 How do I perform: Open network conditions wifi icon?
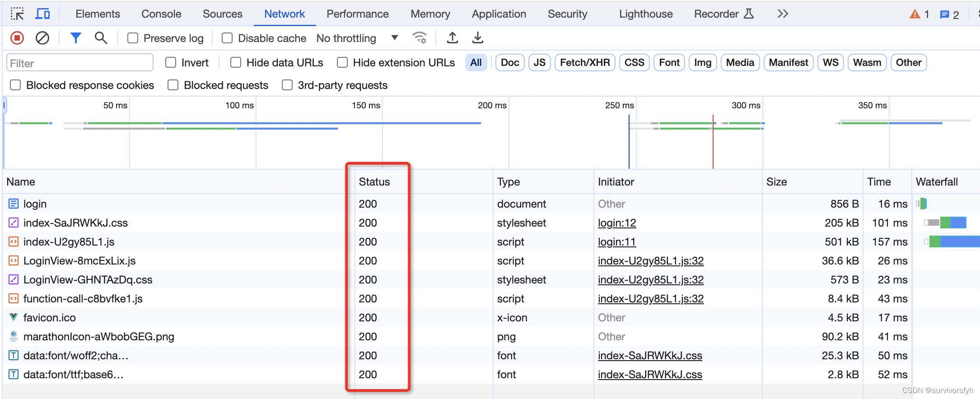pyautogui.click(x=420, y=38)
